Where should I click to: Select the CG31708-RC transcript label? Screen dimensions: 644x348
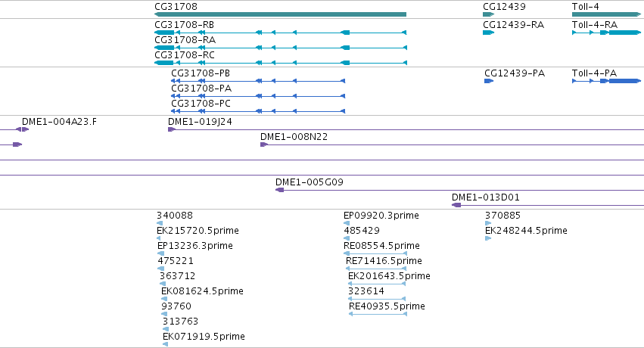tap(185, 55)
